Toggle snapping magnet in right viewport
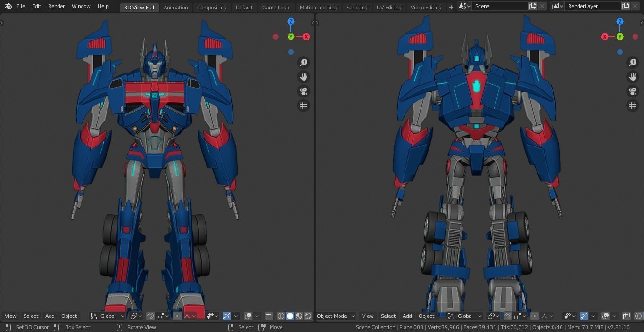The width and height of the screenshot is (644, 332). (508, 316)
